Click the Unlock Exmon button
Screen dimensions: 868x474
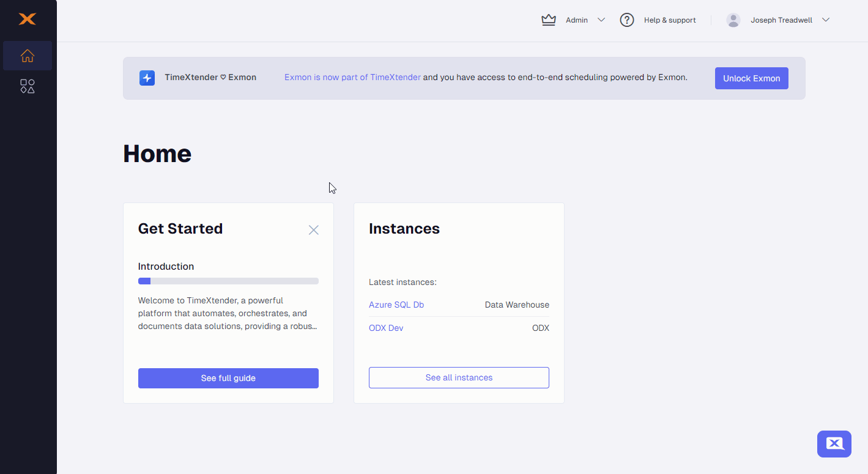click(752, 78)
